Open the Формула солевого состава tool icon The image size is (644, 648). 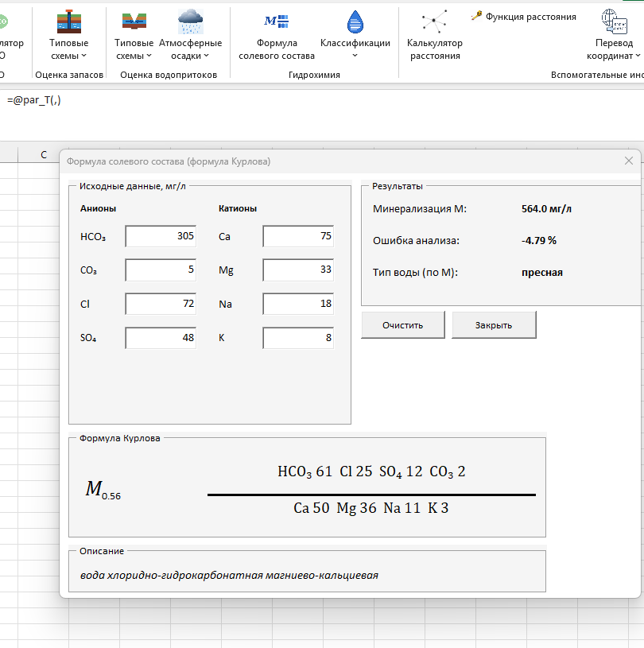277,21
